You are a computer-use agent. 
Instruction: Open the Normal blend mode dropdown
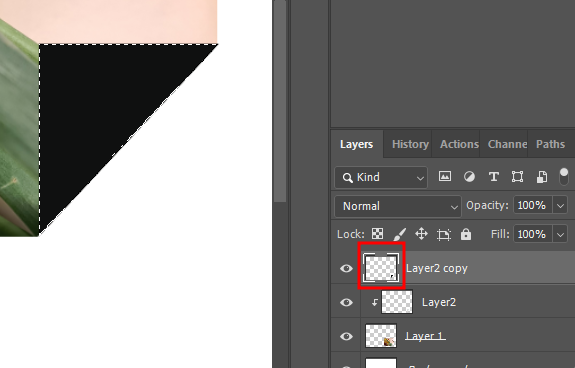point(398,206)
